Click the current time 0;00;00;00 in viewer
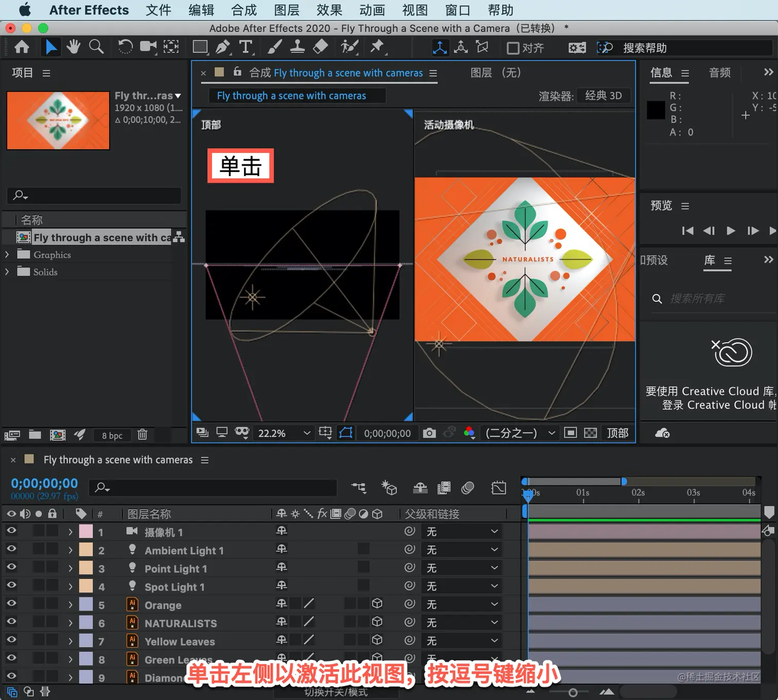The image size is (778, 700). point(387,433)
